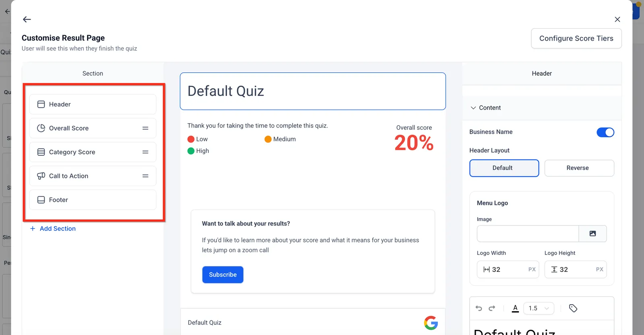Collapse the Content section chevron
The image size is (644, 335).
(x=473, y=108)
